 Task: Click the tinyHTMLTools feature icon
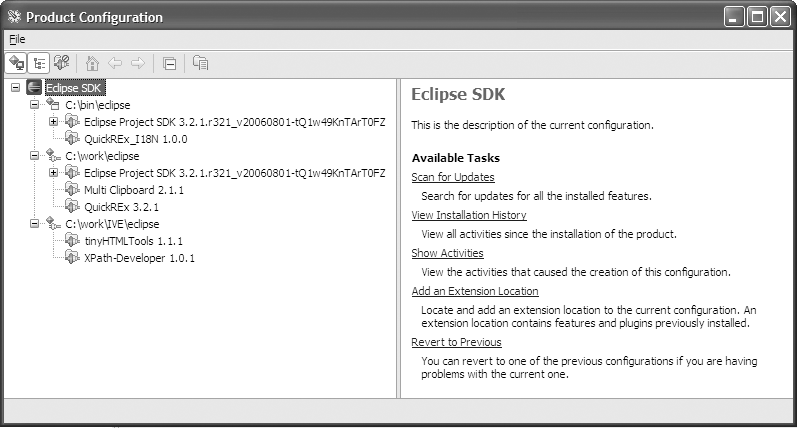tap(72, 241)
